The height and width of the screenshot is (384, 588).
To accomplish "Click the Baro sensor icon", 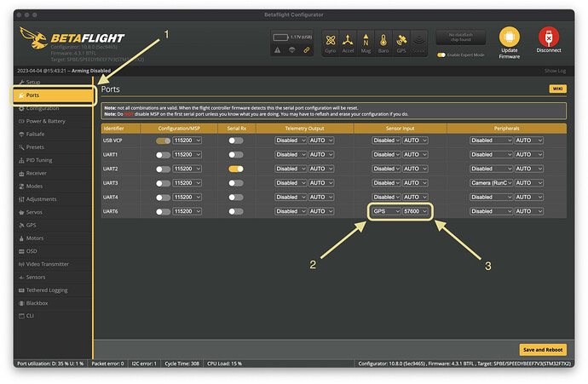I will coord(383,41).
